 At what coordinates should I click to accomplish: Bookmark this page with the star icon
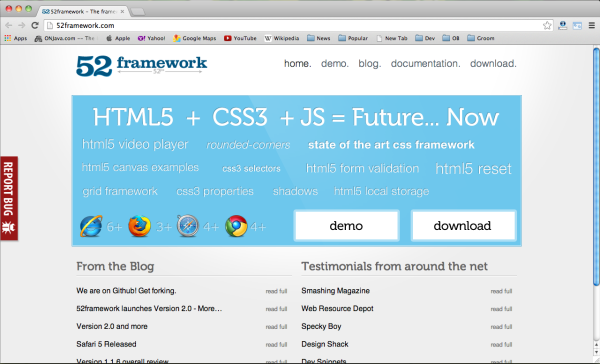tap(547, 26)
